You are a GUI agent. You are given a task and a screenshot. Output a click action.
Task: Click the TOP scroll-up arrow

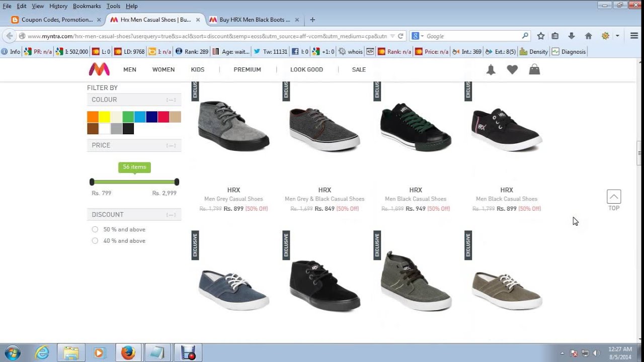click(x=614, y=197)
